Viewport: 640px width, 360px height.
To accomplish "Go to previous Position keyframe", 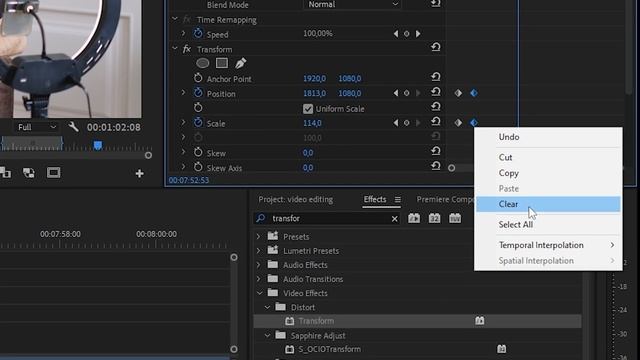I will 396,93.
